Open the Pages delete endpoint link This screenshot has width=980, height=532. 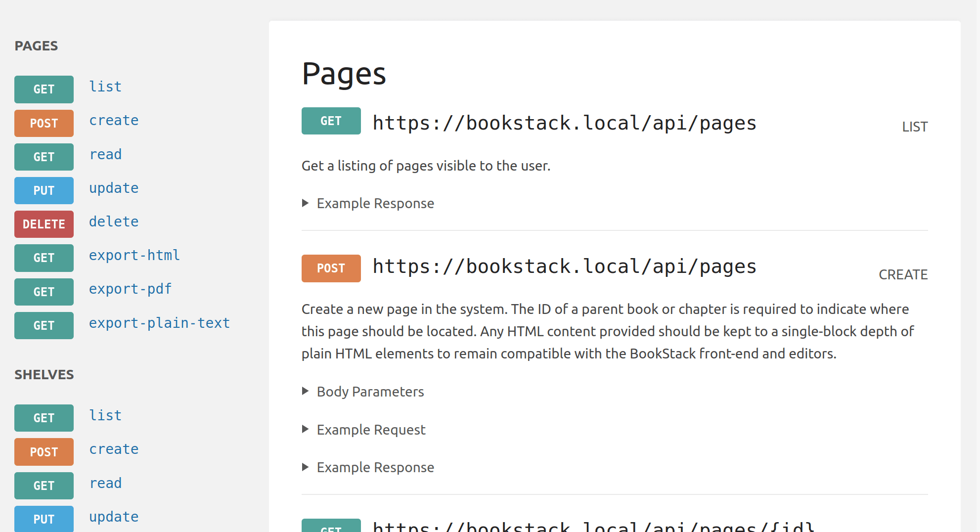[114, 222]
